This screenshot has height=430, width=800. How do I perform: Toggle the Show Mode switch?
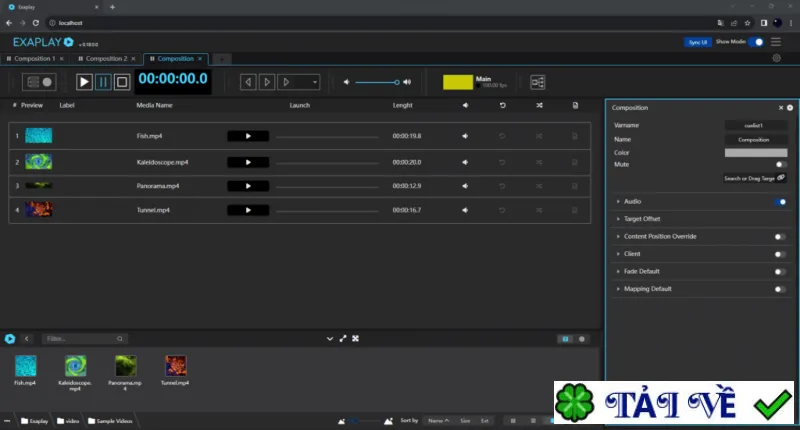click(756, 42)
